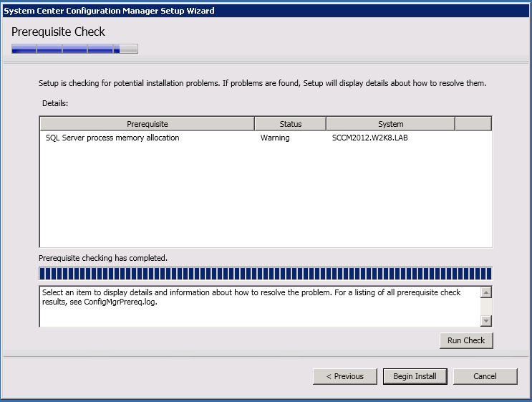Click the prerequisite check progress bar

click(266, 274)
